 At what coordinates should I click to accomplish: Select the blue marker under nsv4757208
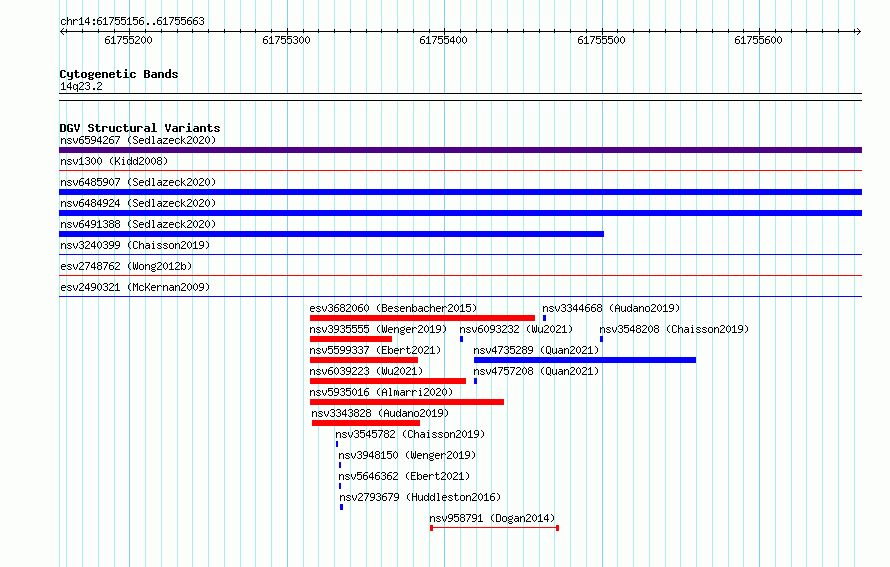tap(476, 381)
